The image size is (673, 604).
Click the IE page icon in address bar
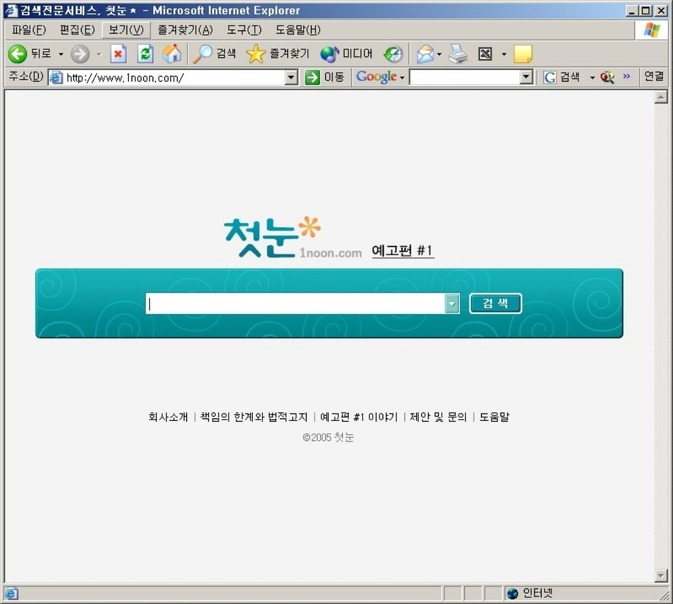point(56,78)
